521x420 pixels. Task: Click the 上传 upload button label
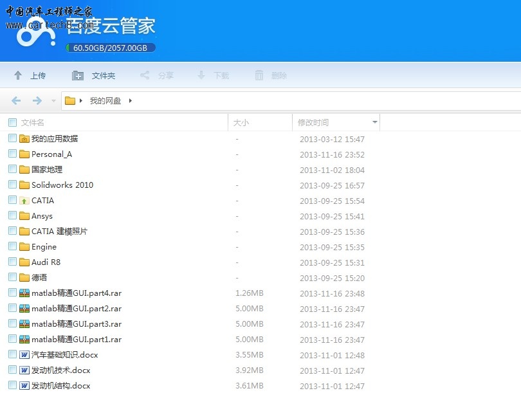[38, 76]
